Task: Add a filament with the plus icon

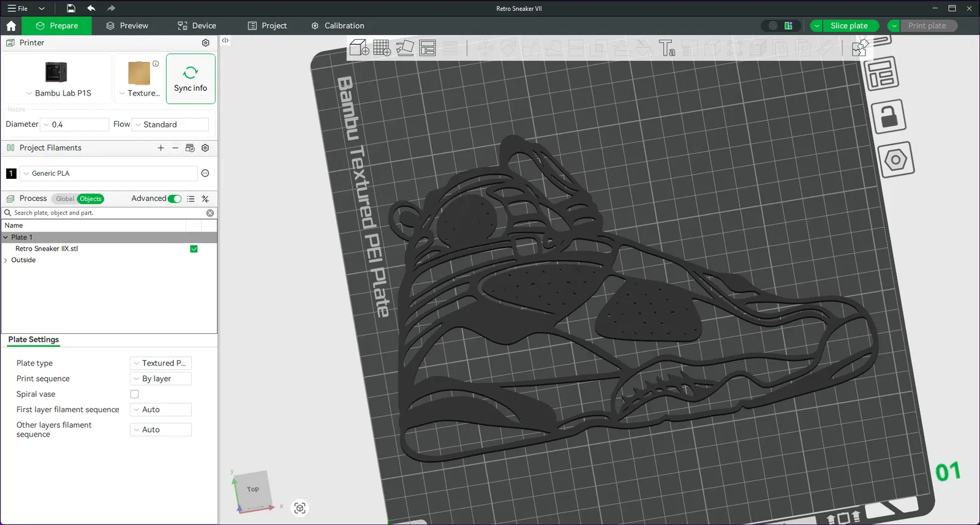Action: click(x=160, y=148)
